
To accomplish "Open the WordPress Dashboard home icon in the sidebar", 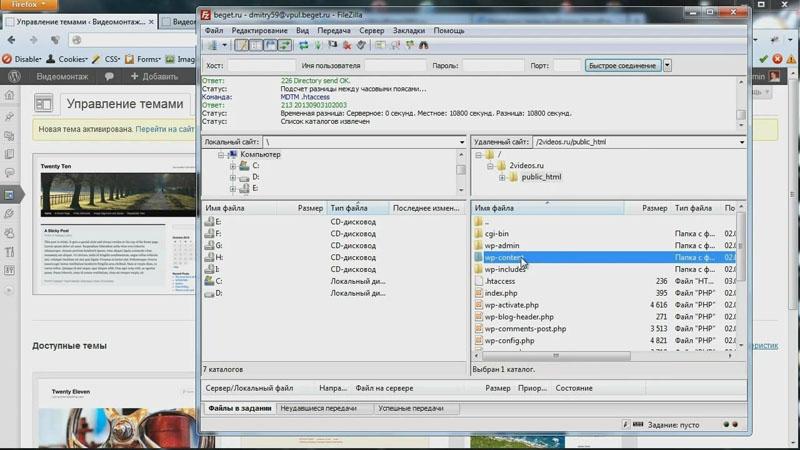I will (9, 95).
